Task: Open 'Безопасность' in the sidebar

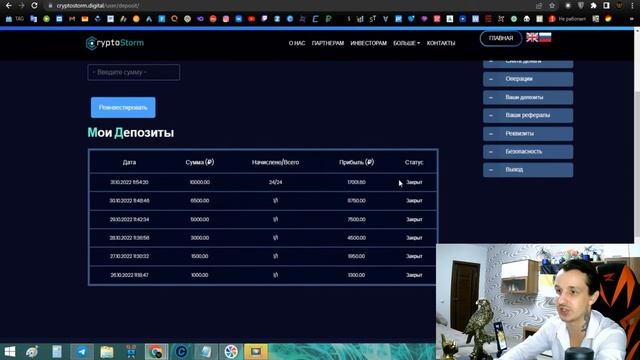Action: (528, 152)
